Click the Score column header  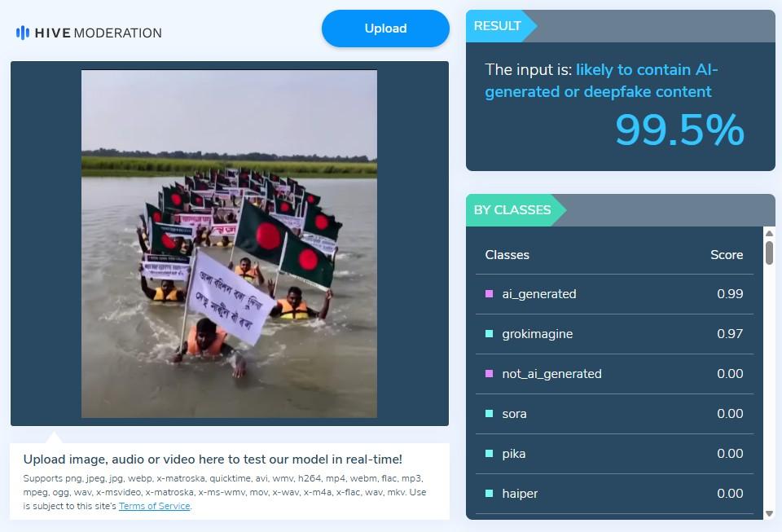[727, 255]
